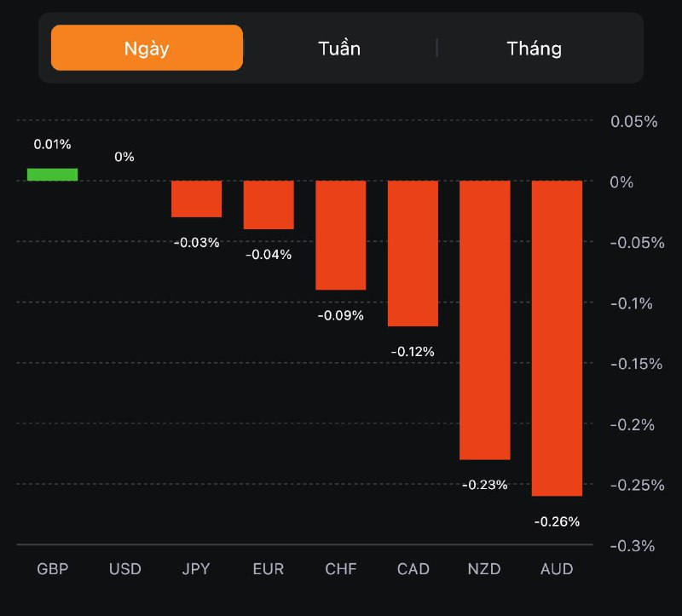The height and width of the screenshot is (616, 682).
Task: Click the CHF bar in chart
Action: [340, 235]
